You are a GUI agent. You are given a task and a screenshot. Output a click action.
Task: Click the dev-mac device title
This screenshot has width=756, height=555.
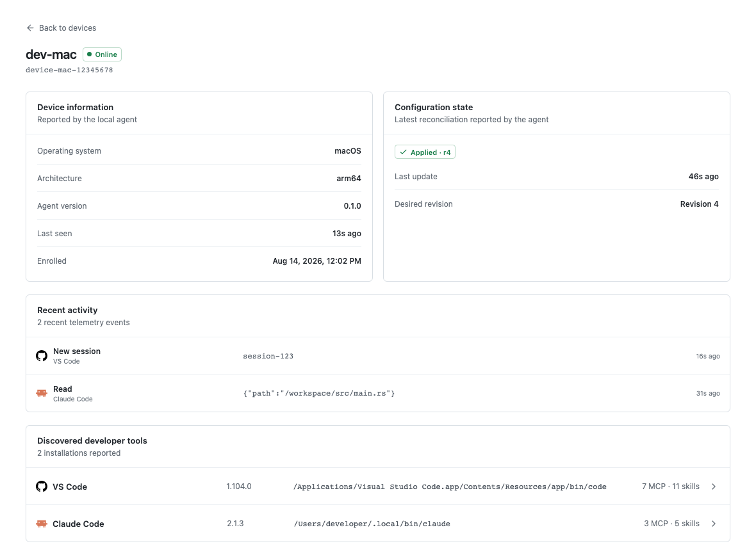tap(51, 54)
